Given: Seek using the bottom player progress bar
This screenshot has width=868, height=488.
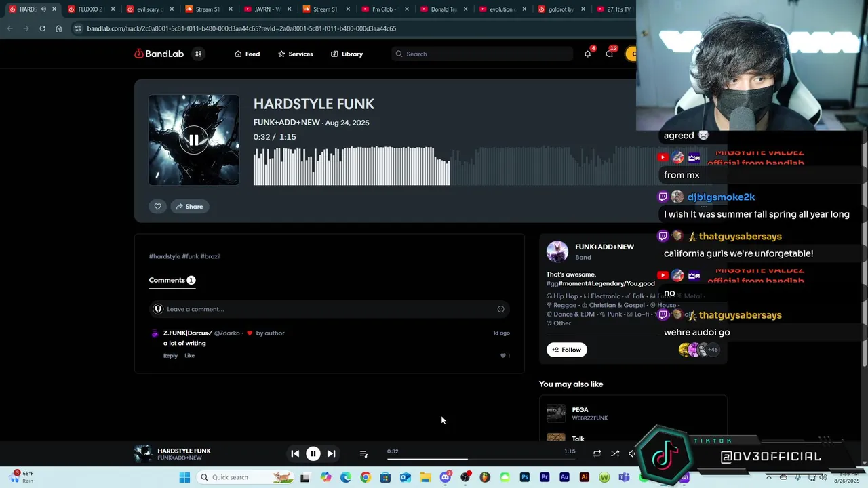Looking at the screenshot, I should click(x=481, y=459).
